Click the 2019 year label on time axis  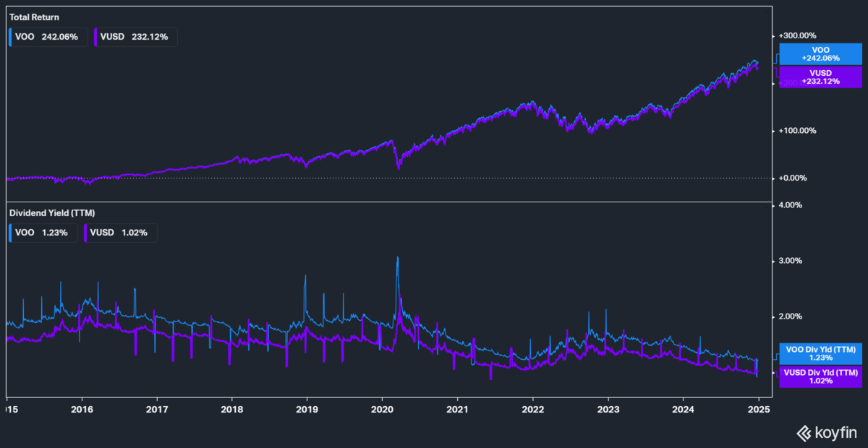307,408
